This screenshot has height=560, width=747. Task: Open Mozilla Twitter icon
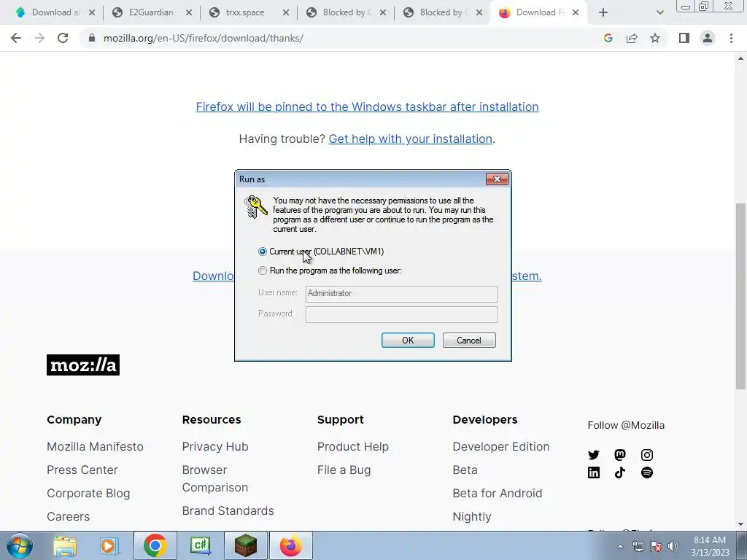(x=594, y=455)
